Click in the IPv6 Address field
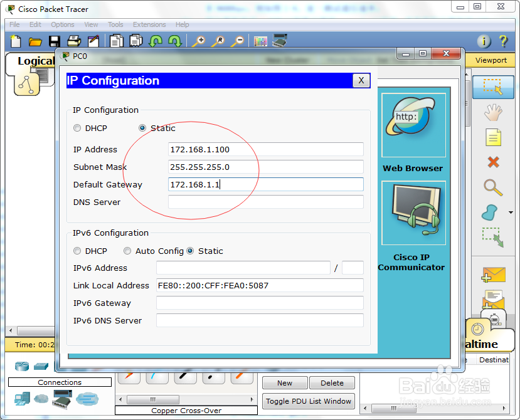This screenshot has width=520, height=420. (x=243, y=268)
